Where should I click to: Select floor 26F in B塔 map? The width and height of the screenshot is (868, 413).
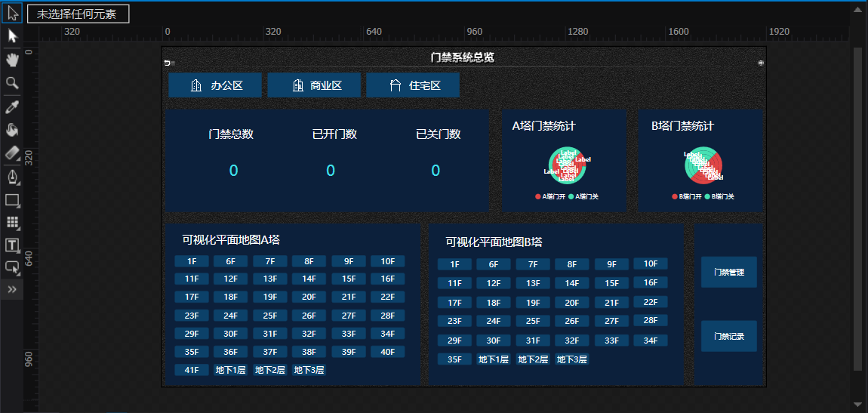[x=572, y=321]
